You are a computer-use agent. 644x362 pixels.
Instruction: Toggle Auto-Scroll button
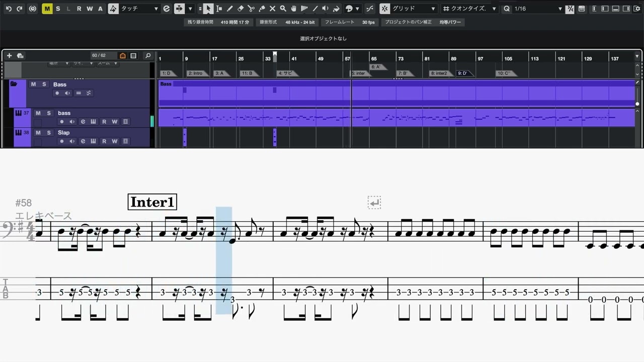[x=180, y=9]
